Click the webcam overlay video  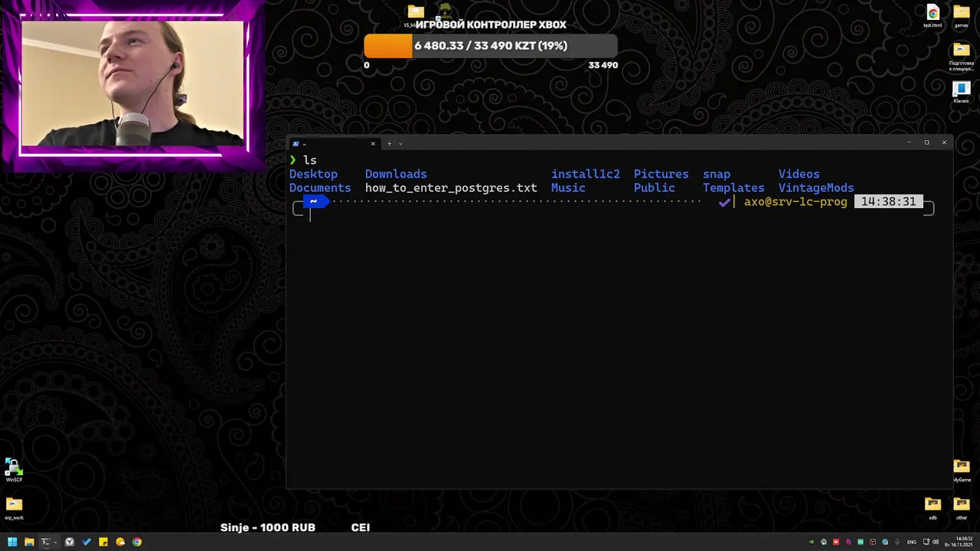[x=132, y=83]
